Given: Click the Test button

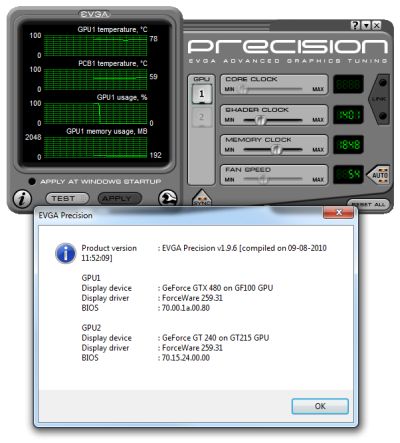Looking at the screenshot, I should point(67,198).
